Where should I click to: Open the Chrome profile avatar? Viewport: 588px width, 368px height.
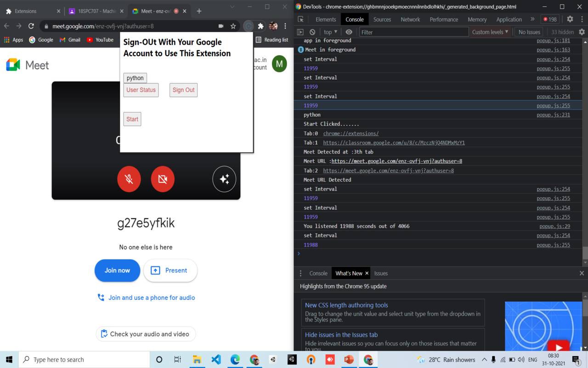coord(273,26)
